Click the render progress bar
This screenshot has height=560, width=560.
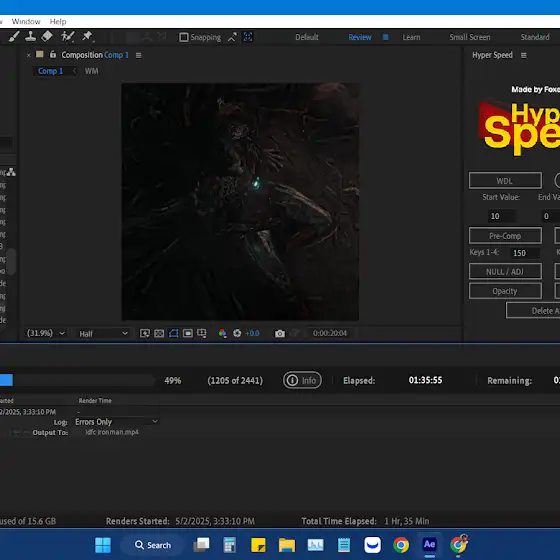coord(77,380)
